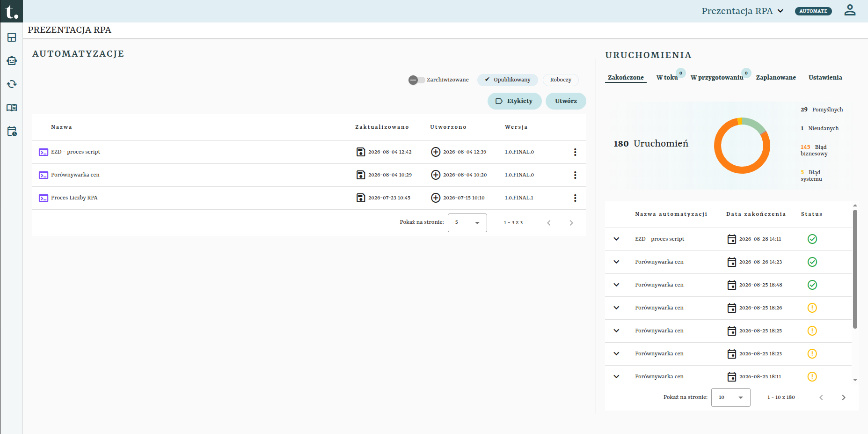Click script icon of Proces Liczby RPA
The height and width of the screenshot is (434, 868).
tap(44, 198)
